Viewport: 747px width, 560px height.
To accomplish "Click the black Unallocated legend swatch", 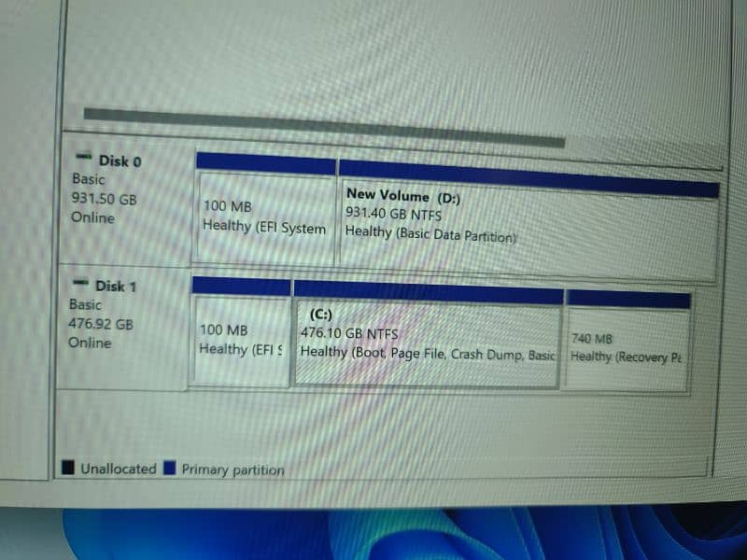I will pos(68,468).
